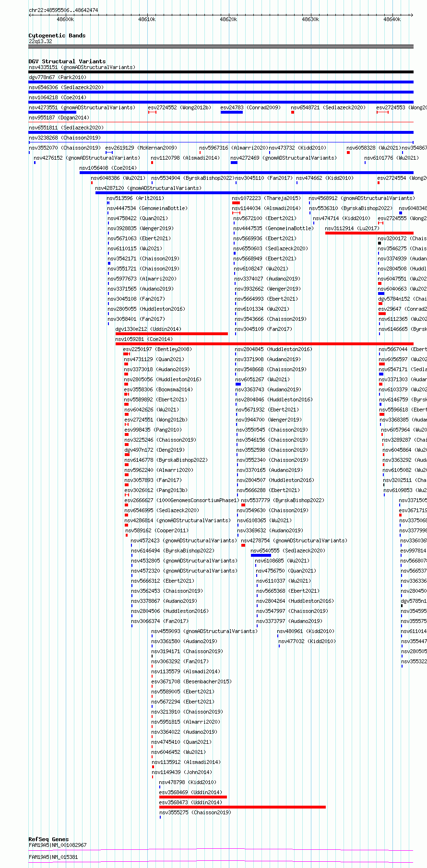This screenshot has height=868, width=427.
Task: Select the 48620k ruler label
Action: pyautogui.click(x=228, y=19)
